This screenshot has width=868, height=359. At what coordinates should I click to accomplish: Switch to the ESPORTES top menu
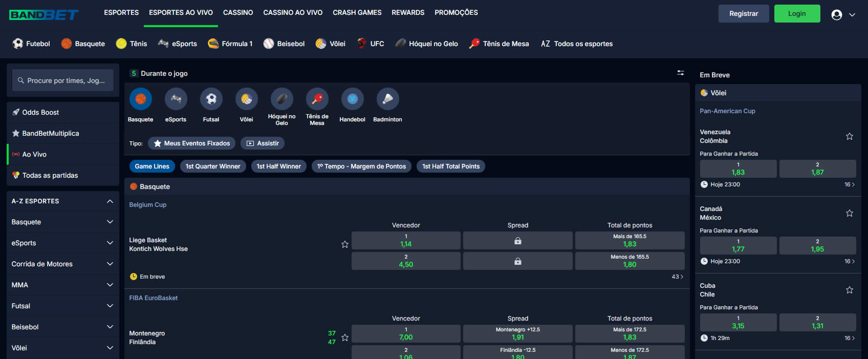(x=121, y=12)
